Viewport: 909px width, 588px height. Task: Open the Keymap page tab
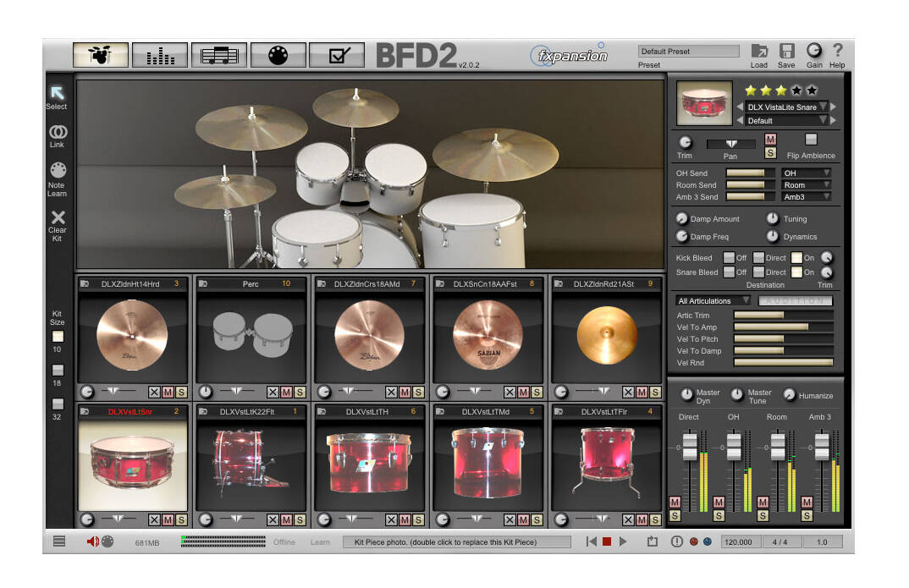[x=278, y=56]
